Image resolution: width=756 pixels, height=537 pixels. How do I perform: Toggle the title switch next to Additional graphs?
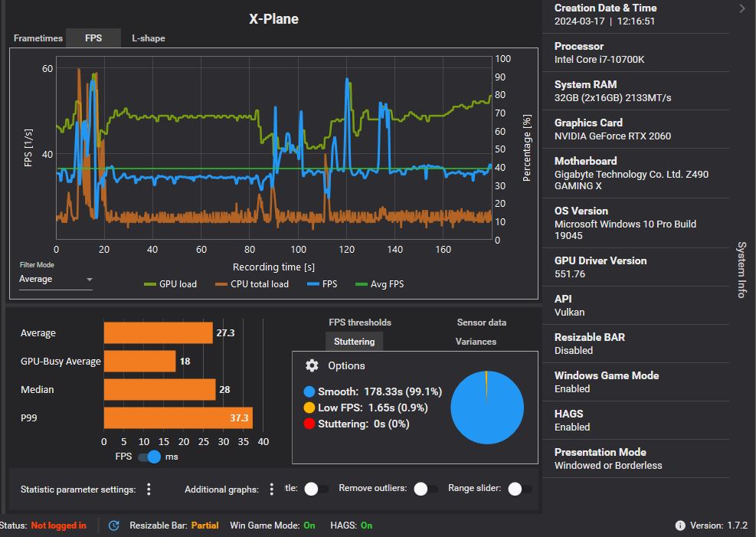click(316, 489)
